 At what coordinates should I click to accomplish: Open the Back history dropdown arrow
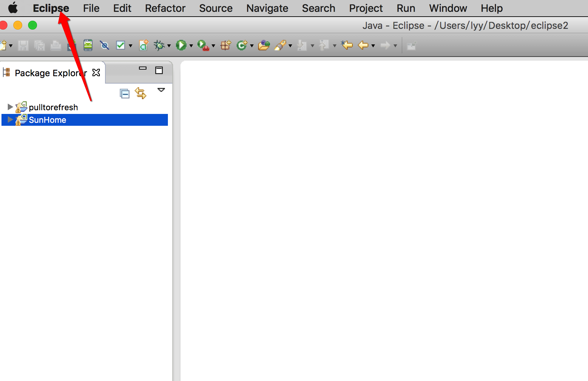373,46
